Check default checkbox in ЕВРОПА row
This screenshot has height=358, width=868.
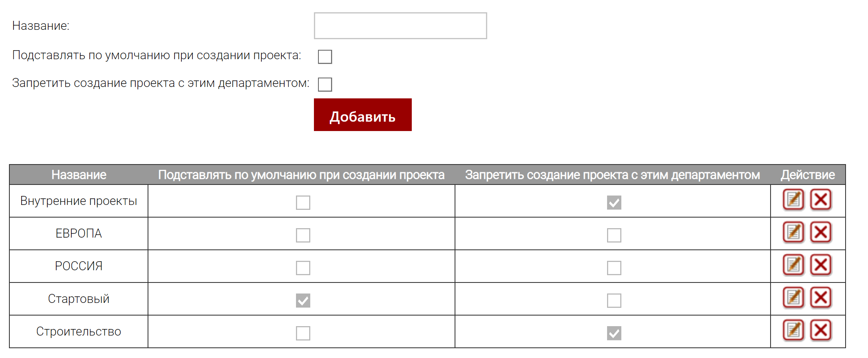(303, 235)
